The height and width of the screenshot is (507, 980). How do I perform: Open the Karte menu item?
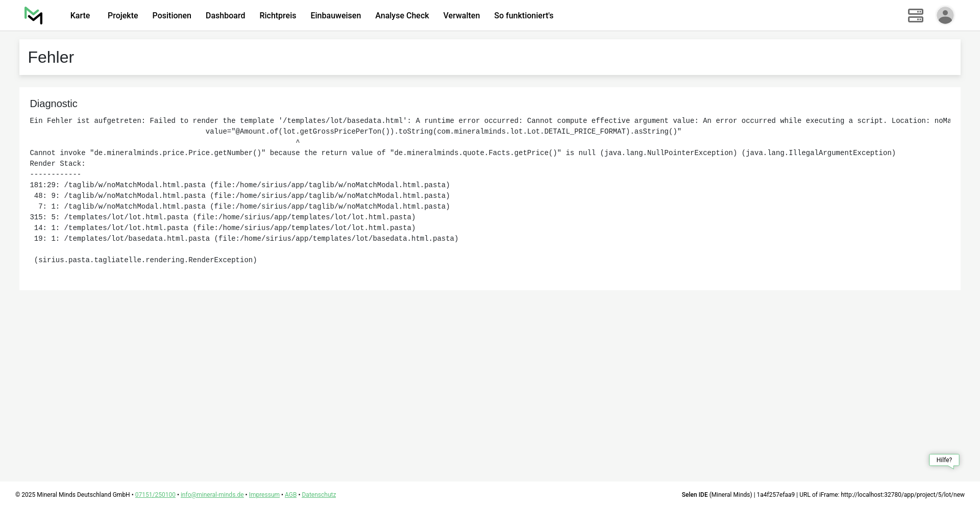tap(80, 16)
